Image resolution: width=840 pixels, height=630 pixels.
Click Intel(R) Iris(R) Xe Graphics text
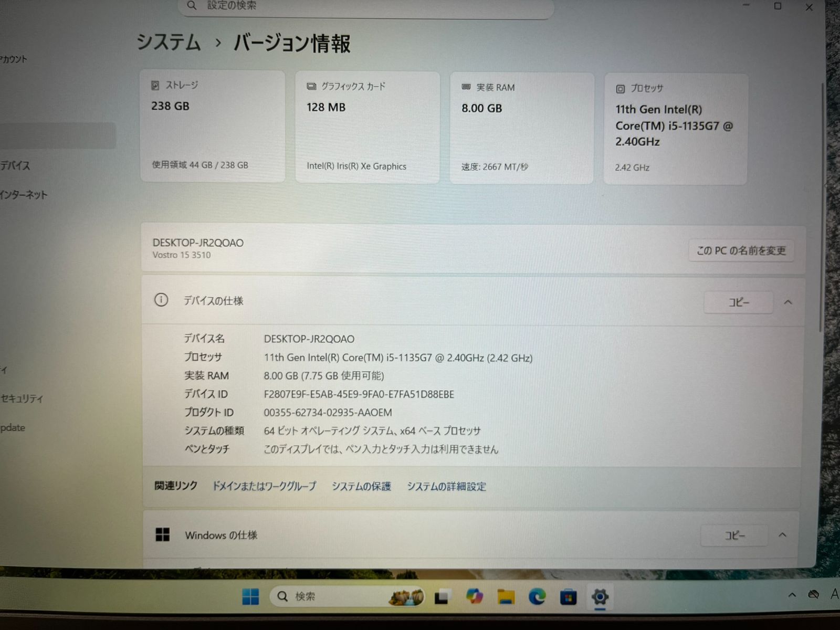click(x=356, y=166)
